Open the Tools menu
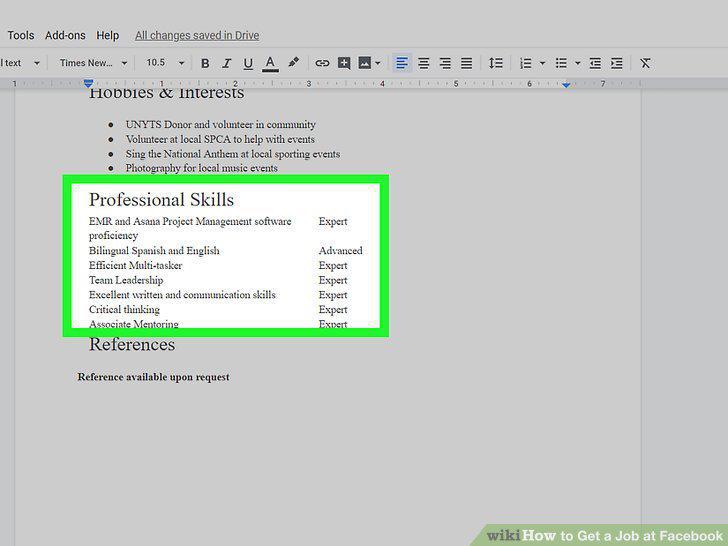 (21, 35)
